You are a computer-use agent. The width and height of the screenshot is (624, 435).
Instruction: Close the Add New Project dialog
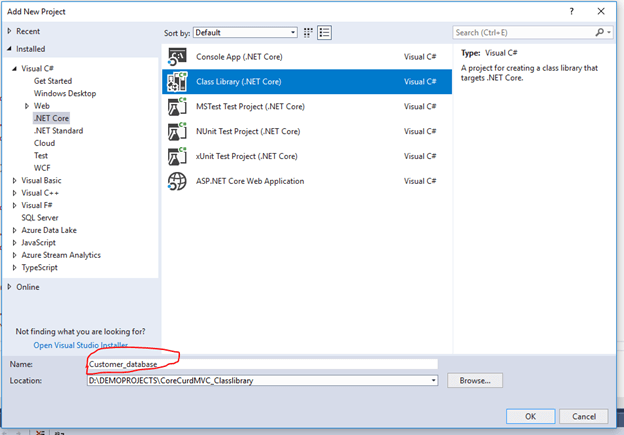click(x=601, y=12)
